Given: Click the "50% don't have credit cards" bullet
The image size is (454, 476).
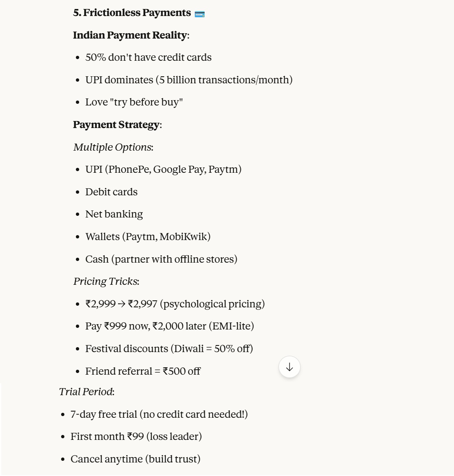Looking at the screenshot, I should point(148,57).
